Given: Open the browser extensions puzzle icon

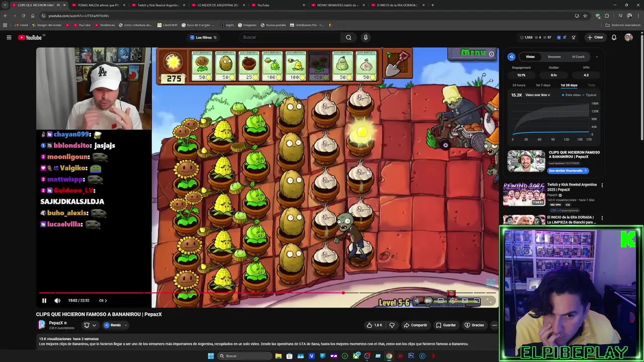Looking at the screenshot, I should point(607,16).
